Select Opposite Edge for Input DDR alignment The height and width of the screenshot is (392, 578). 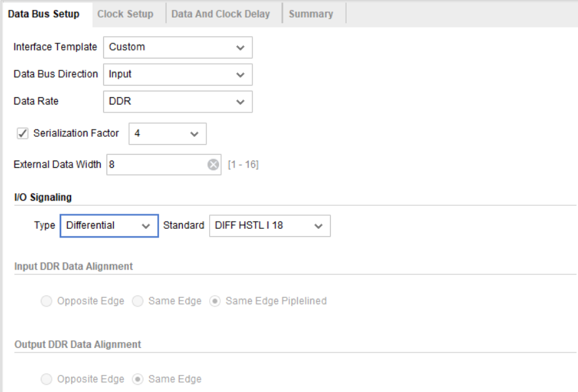47,301
